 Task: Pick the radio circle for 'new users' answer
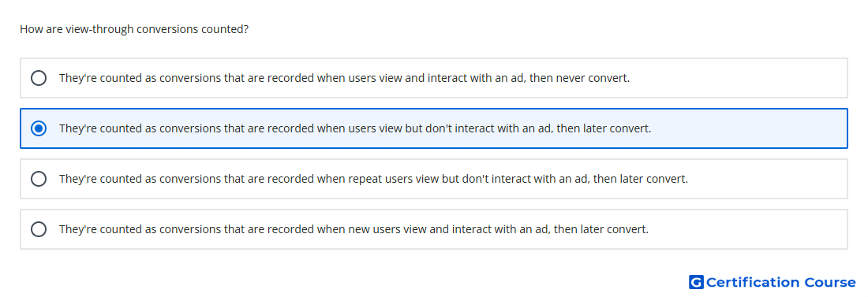click(x=39, y=229)
